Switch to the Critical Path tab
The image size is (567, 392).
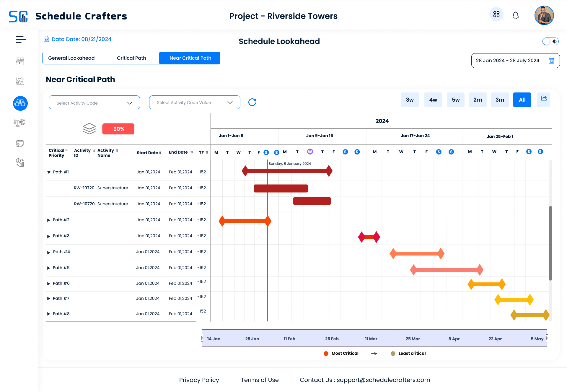click(131, 58)
